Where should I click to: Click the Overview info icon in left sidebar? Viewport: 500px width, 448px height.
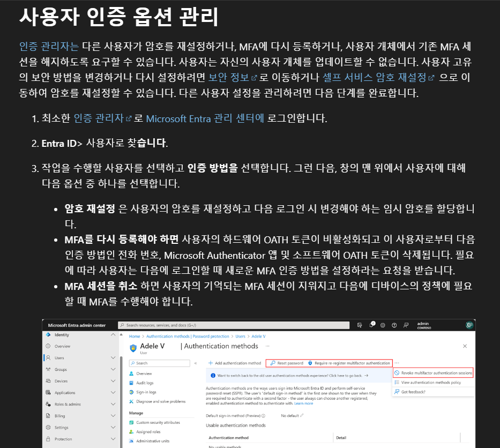pyautogui.click(x=48, y=346)
